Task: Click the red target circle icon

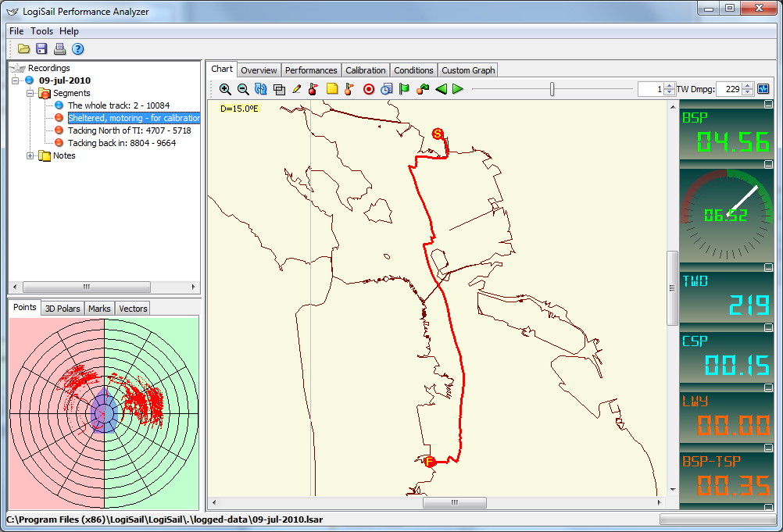Action: (370, 89)
